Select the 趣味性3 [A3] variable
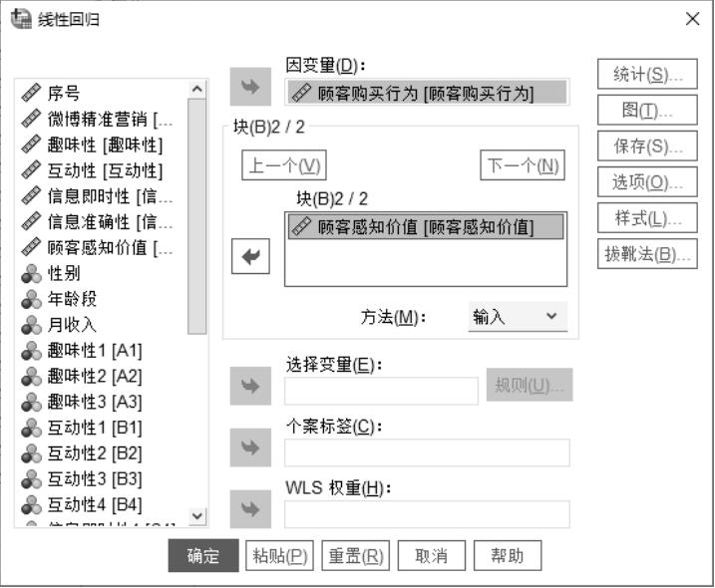This screenshot has height=588, width=715. tap(103, 402)
